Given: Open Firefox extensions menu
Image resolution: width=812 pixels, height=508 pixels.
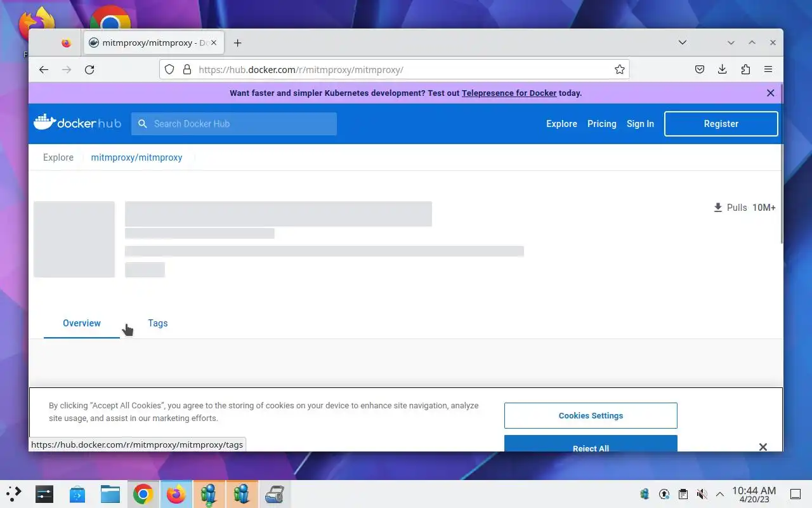Looking at the screenshot, I should pos(745,70).
